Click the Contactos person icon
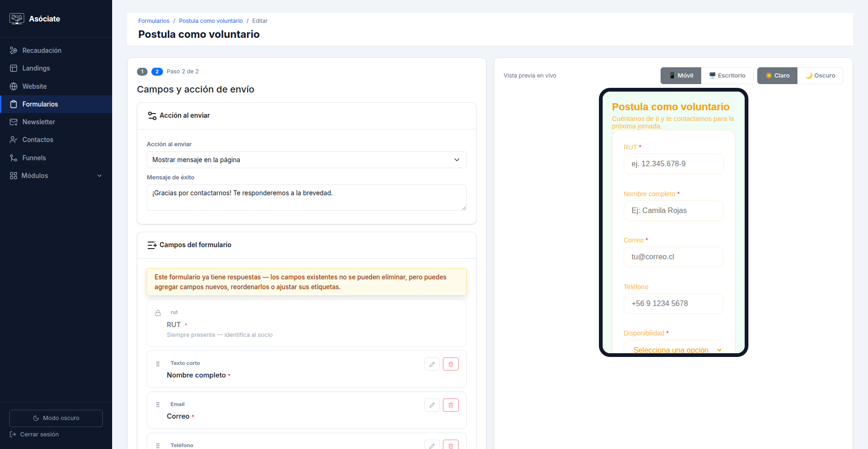The height and width of the screenshot is (449, 868). tap(14, 140)
